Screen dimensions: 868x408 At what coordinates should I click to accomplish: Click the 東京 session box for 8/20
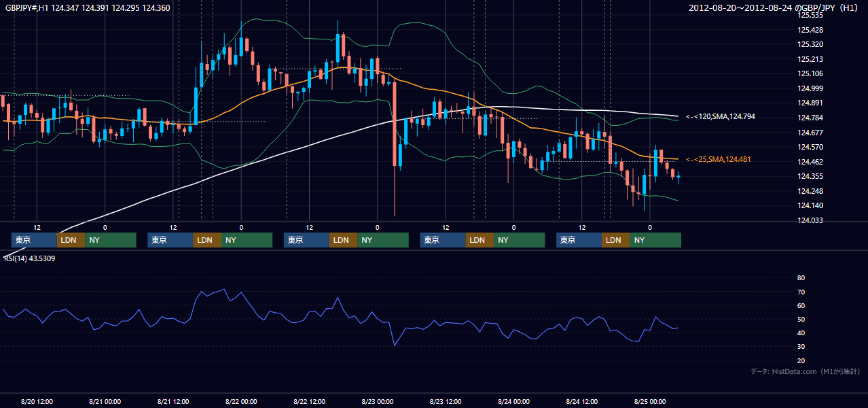tap(34, 240)
